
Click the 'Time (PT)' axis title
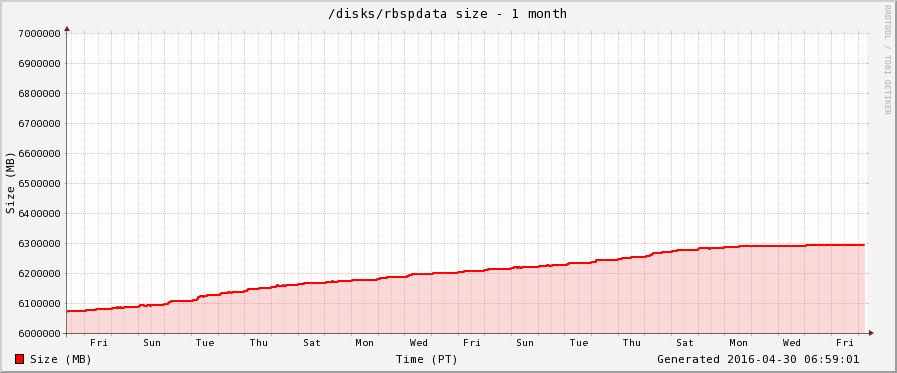[426, 359]
